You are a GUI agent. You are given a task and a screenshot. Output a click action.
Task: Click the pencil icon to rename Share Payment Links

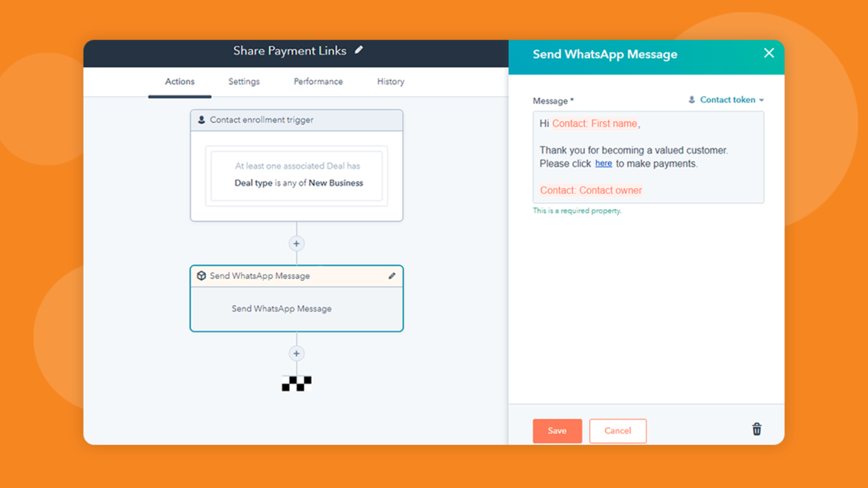point(359,50)
